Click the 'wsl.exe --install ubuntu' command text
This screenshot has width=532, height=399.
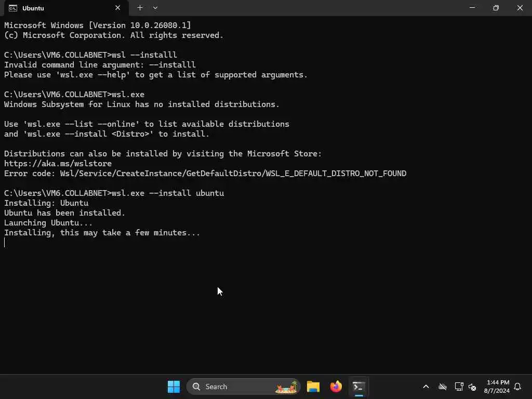[x=168, y=193]
